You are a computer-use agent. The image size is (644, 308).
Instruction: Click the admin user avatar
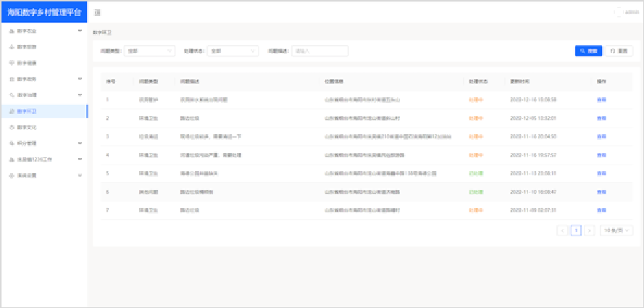coord(618,12)
